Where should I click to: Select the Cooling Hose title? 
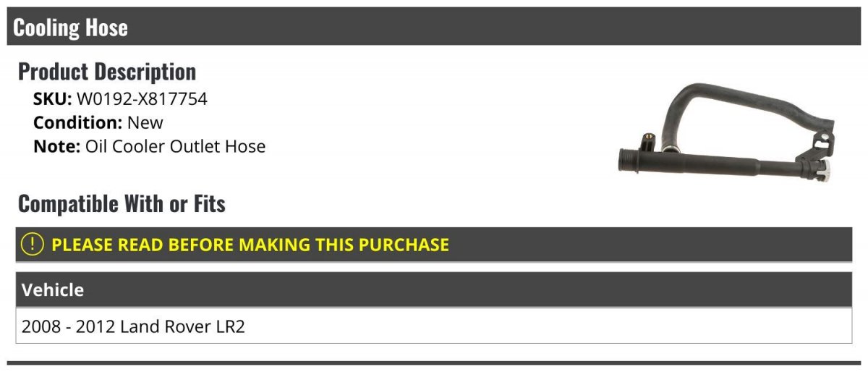(x=71, y=28)
